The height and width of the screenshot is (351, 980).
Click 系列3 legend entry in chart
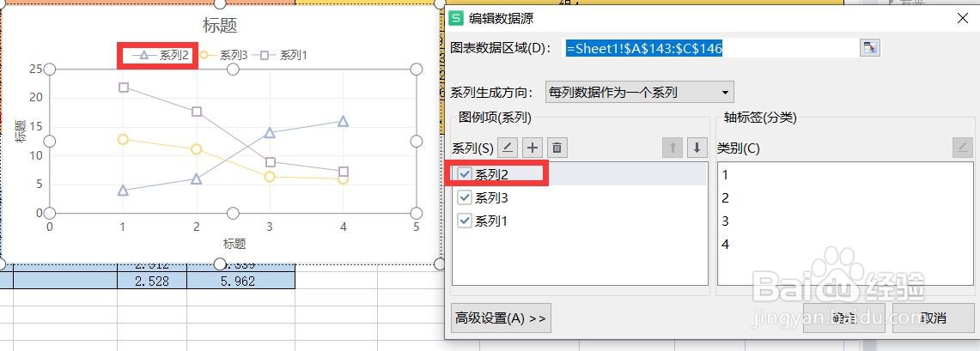(224, 55)
